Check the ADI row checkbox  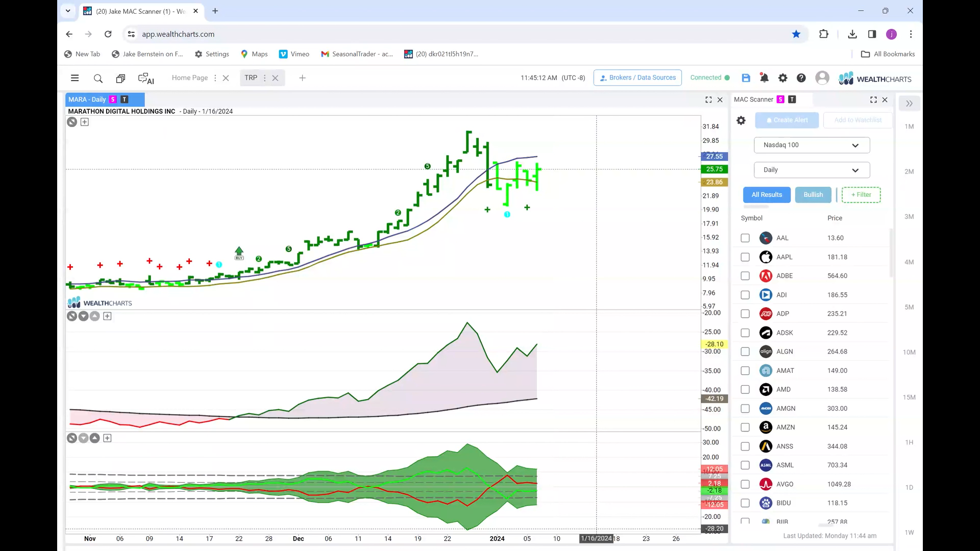coord(745,295)
